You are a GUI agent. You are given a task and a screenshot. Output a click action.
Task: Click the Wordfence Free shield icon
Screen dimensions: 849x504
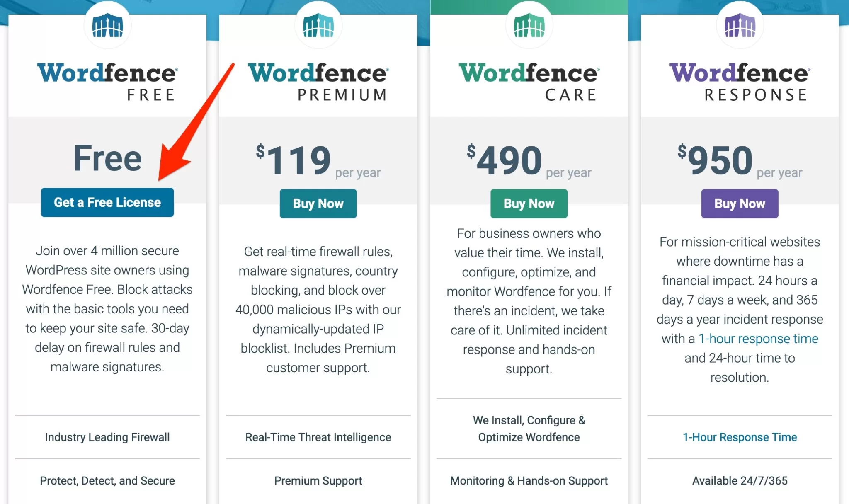click(107, 24)
